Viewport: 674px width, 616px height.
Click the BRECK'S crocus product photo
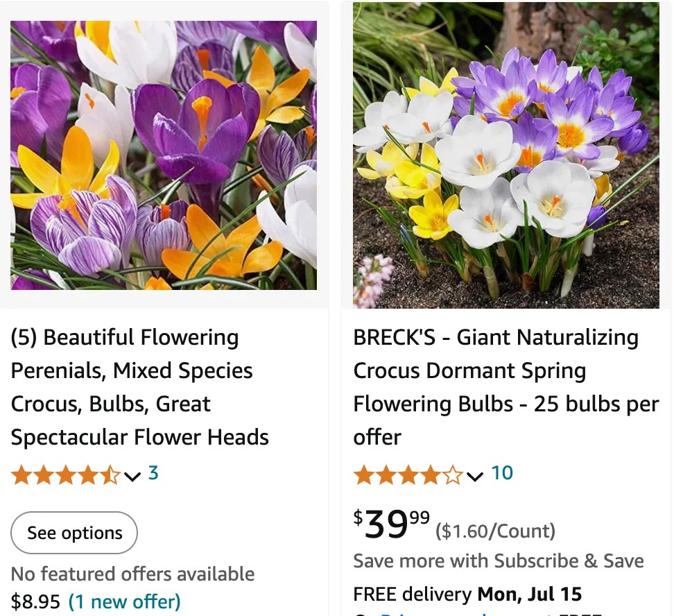coord(506,154)
